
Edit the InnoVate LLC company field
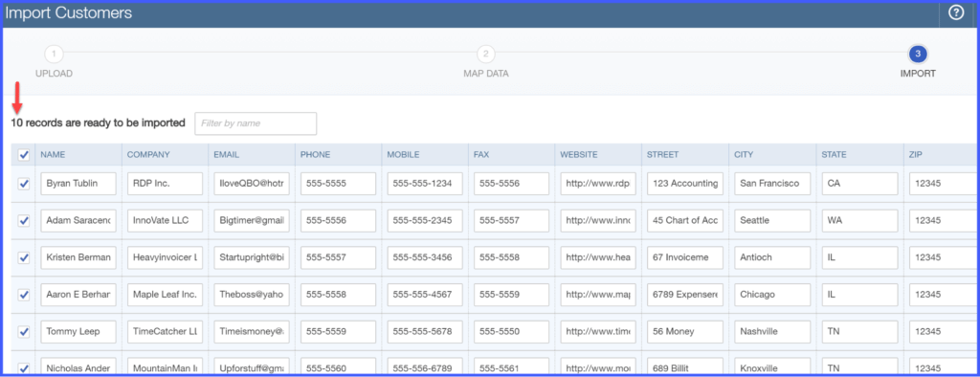coord(165,221)
